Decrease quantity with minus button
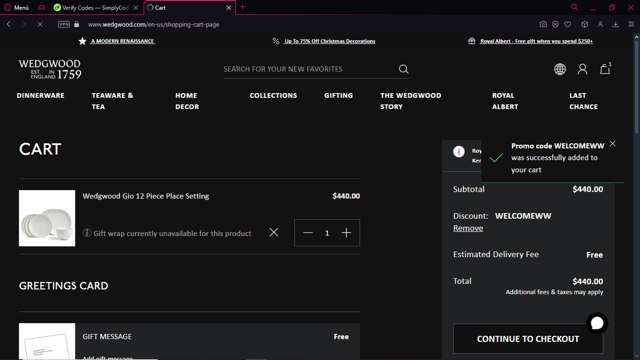640x360 pixels. [308, 233]
